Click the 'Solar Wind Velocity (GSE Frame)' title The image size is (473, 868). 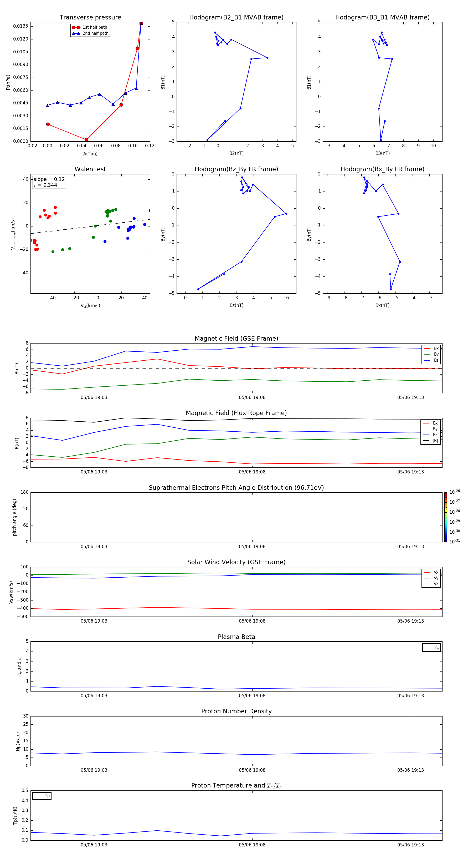(x=236, y=562)
